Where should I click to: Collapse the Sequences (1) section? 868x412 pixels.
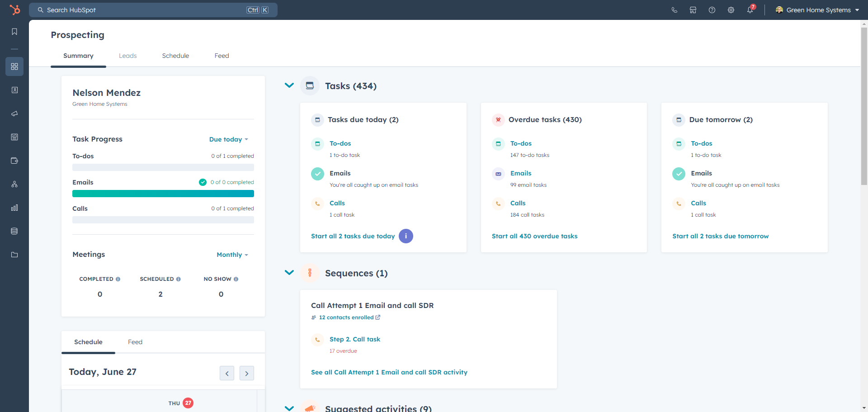tap(289, 273)
